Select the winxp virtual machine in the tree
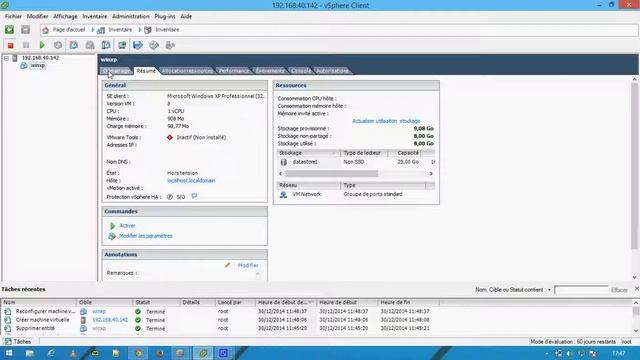Viewport: 640px width, 360px height. (38, 65)
